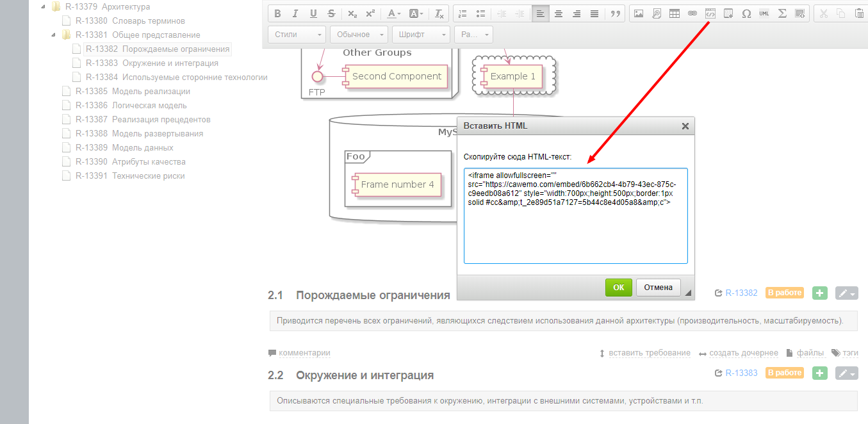The image size is (868, 424).
Task: Open R-13388 Модель развертывания
Action: (139, 133)
